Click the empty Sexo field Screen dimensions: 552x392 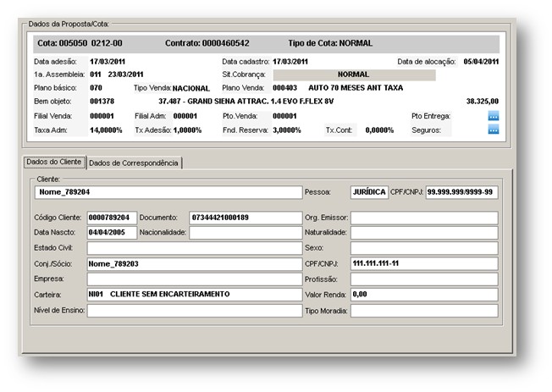pyautogui.click(x=424, y=248)
